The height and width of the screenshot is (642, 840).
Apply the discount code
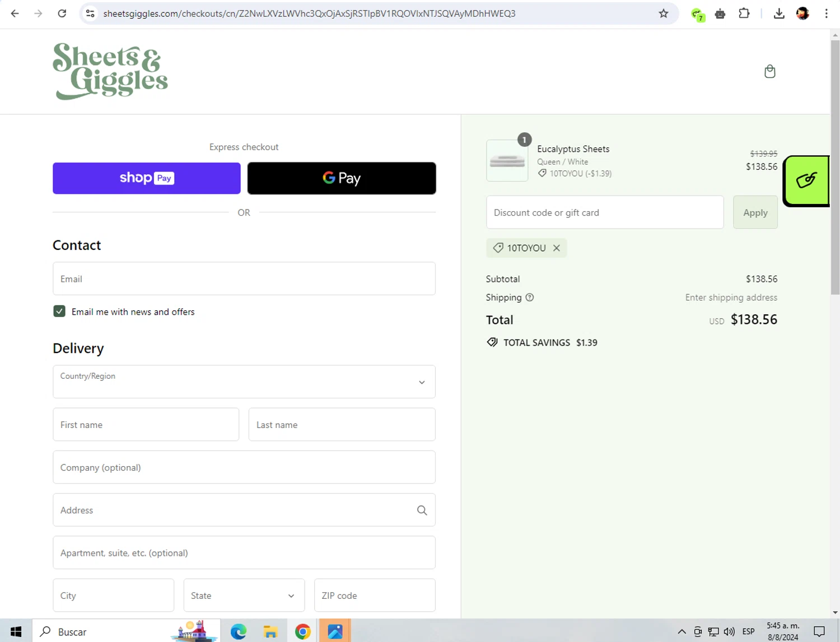(755, 212)
